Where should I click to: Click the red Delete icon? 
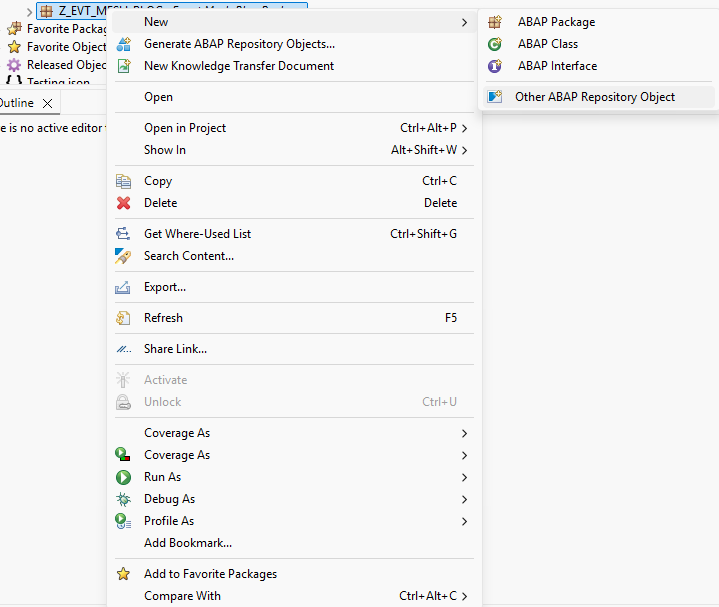click(x=124, y=203)
